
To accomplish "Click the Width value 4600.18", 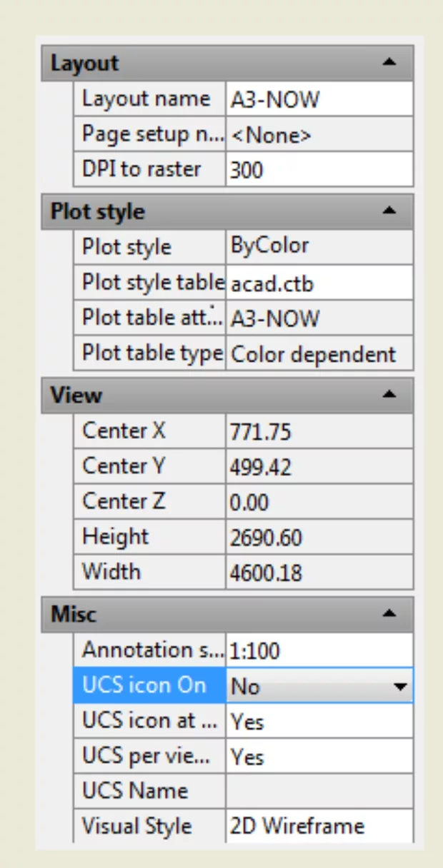I will coord(319,572).
